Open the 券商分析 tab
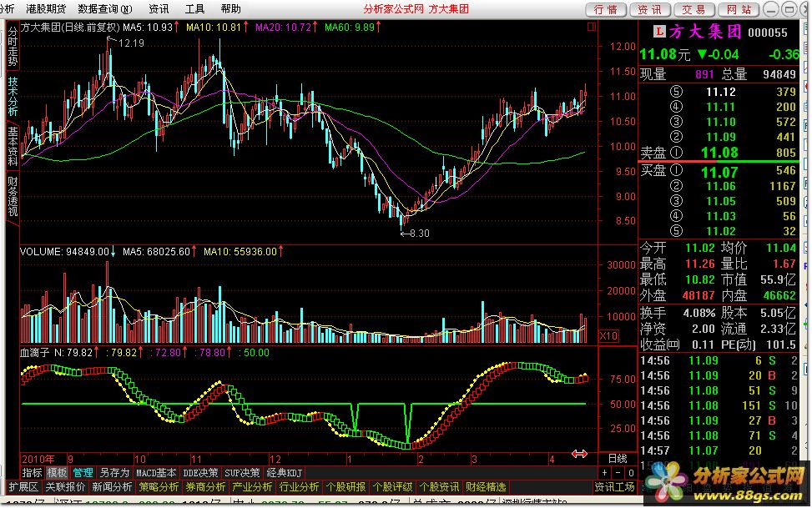This screenshot has width=812, height=508. pos(205,487)
